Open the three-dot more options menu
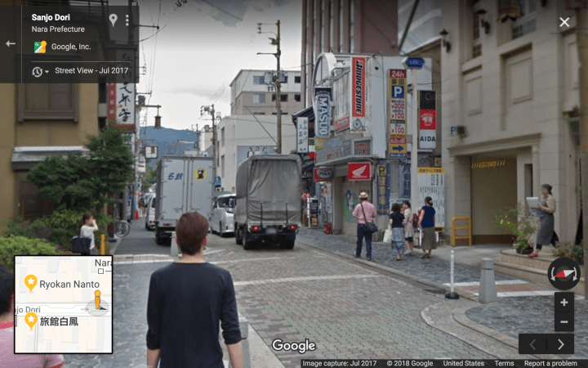Screen dimensions: 588x368 [127, 20]
